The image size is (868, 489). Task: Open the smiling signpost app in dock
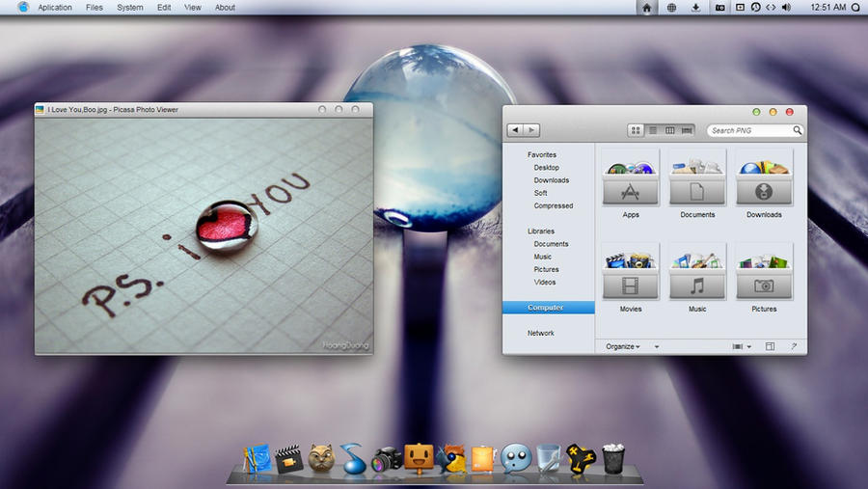click(419, 458)
